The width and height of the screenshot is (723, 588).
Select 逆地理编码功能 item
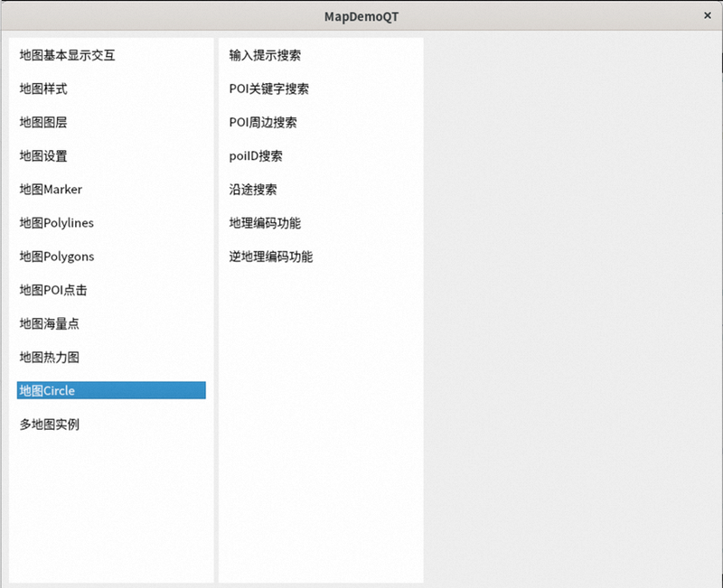point(321,257)
